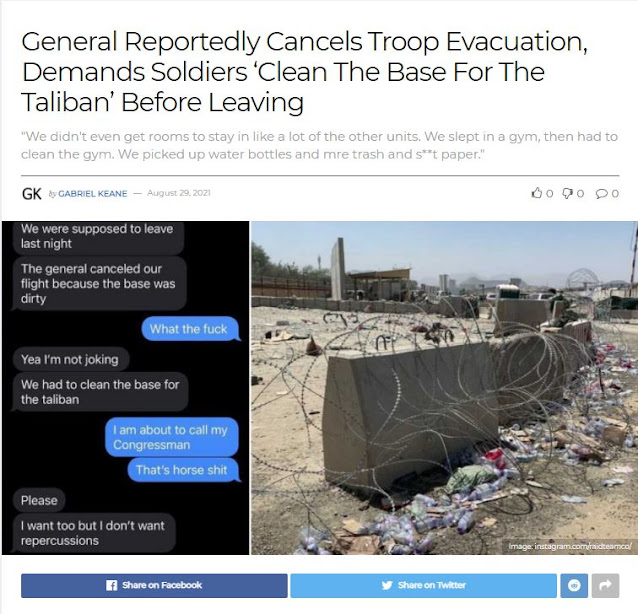Open the comments bubble icon

pos(601,193)
